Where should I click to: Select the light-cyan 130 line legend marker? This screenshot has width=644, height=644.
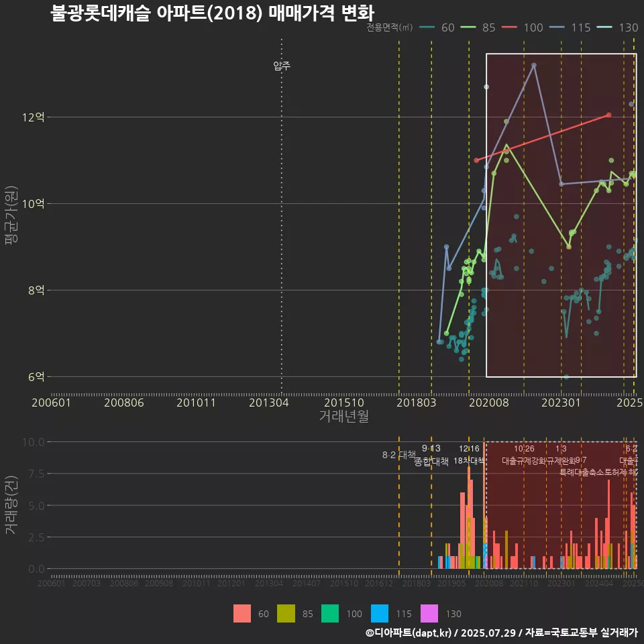click(x=604, y=28)
